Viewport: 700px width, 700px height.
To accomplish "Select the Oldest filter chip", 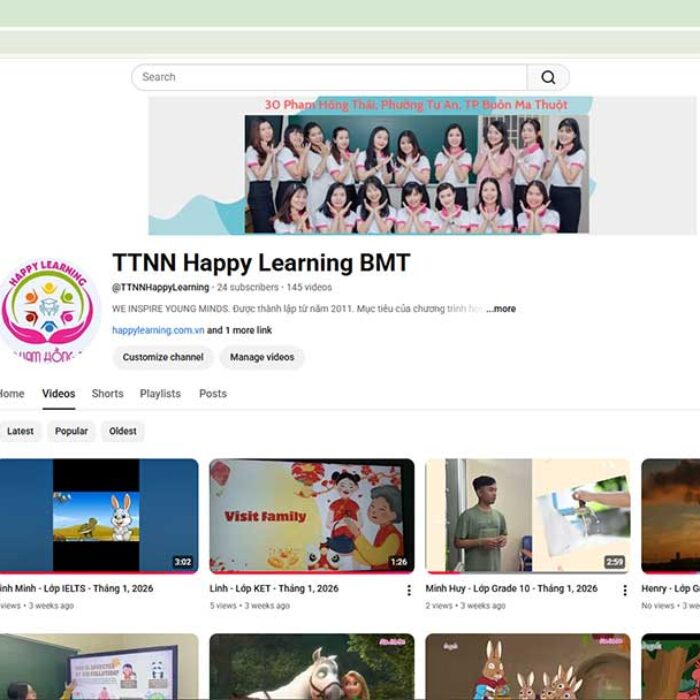I will coord(123,431).
